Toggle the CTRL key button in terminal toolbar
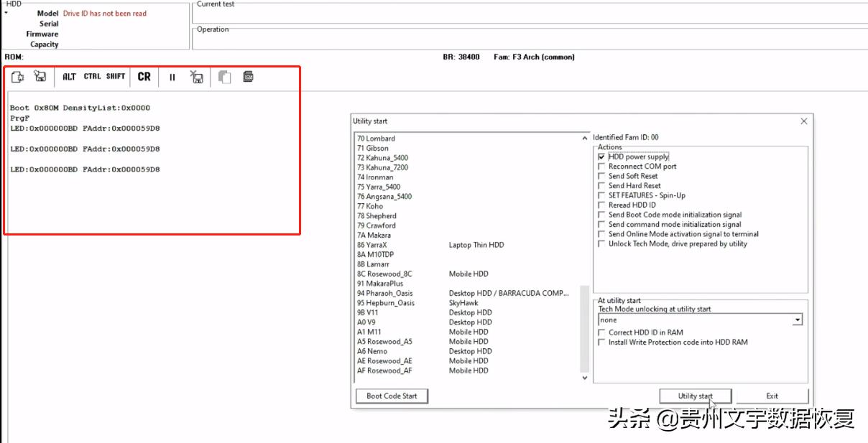The width and height of the screenshot is (868, 443). [x=92, y=77]
